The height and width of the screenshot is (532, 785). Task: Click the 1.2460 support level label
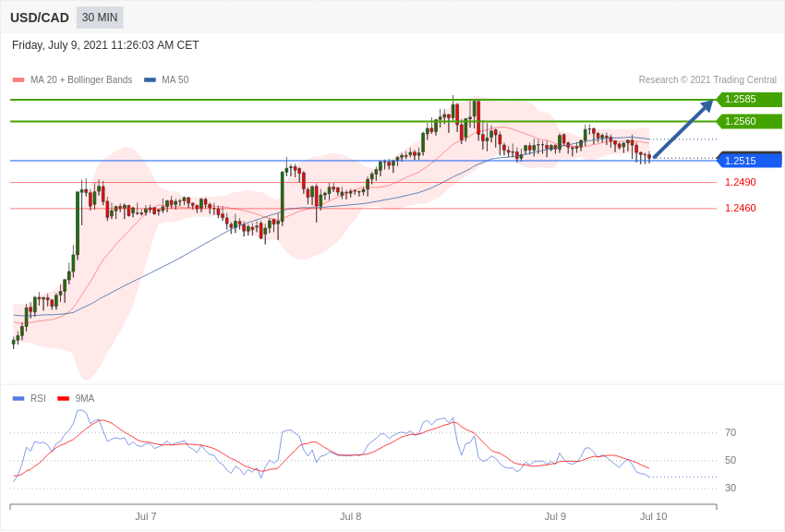point(741,208)
